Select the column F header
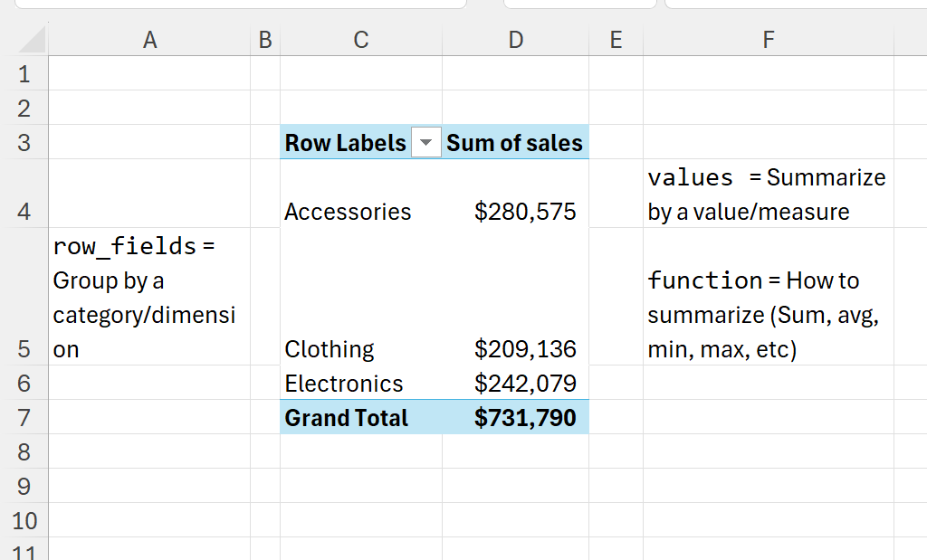The width and height of the screenshot is (927, 560). coord(768,40)
